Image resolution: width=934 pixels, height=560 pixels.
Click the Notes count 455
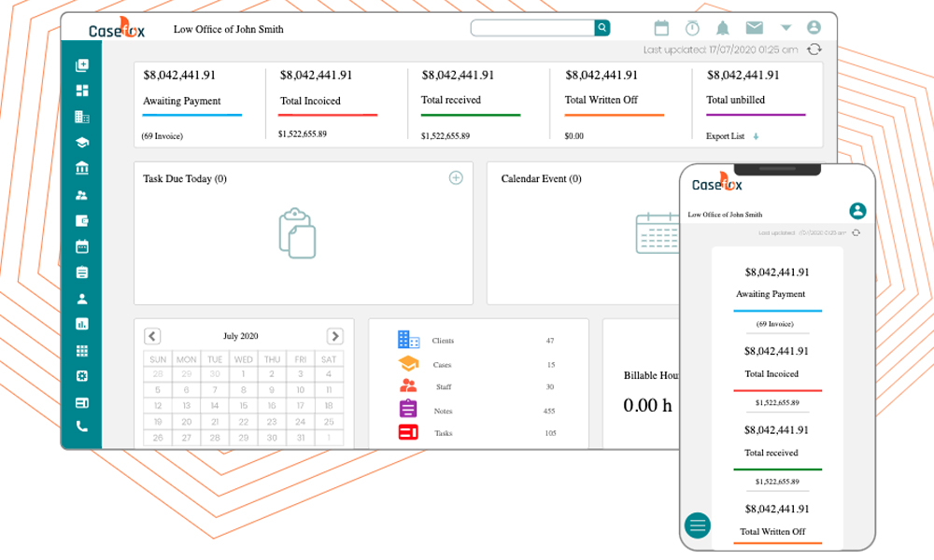549,412
